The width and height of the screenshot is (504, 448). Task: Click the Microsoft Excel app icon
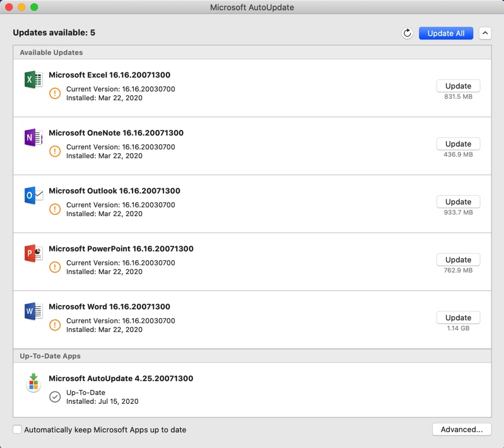33,79
